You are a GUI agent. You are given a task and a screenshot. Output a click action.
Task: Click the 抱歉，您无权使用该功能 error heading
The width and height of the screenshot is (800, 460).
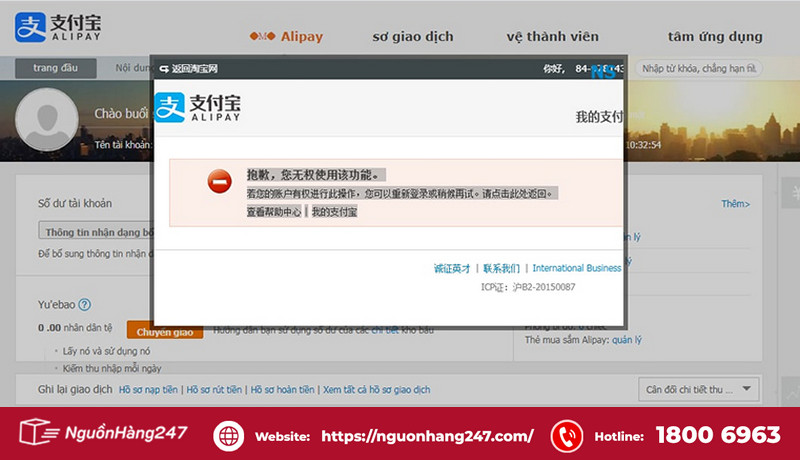tap(316, 175)
